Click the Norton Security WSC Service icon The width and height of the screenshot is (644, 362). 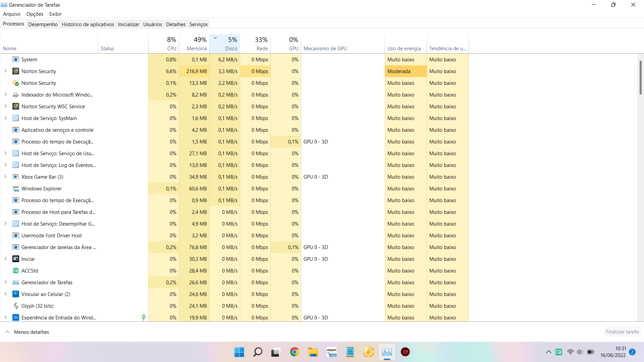click(16, 106)
